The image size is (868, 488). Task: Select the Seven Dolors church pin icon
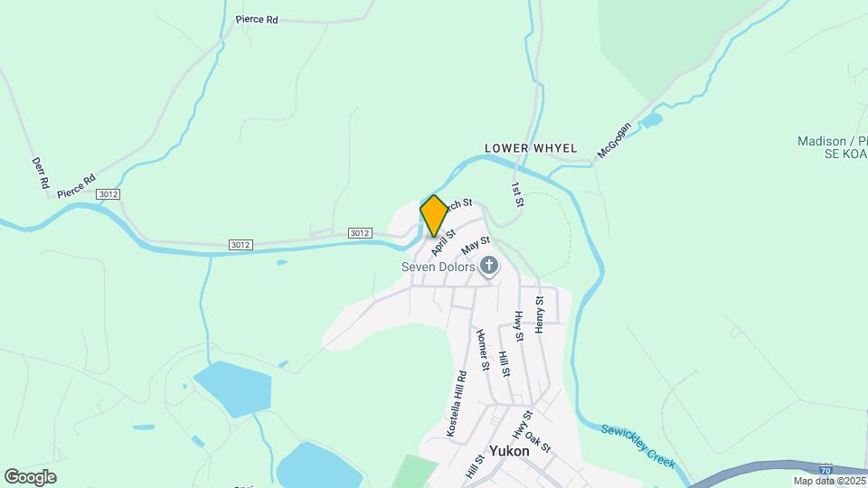(489, 266)
